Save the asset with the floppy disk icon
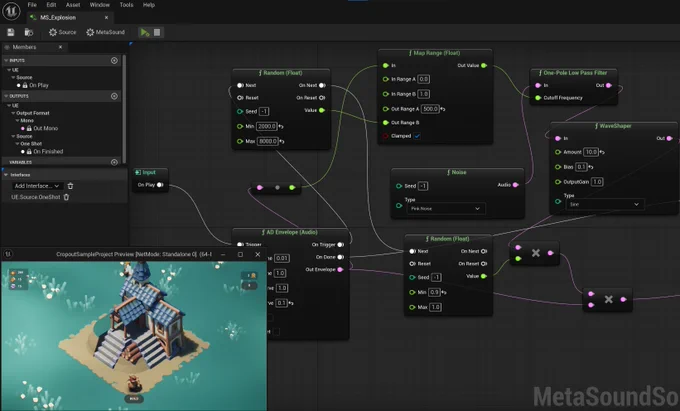This screenshot has width=680, height=411. click(10, 32)
